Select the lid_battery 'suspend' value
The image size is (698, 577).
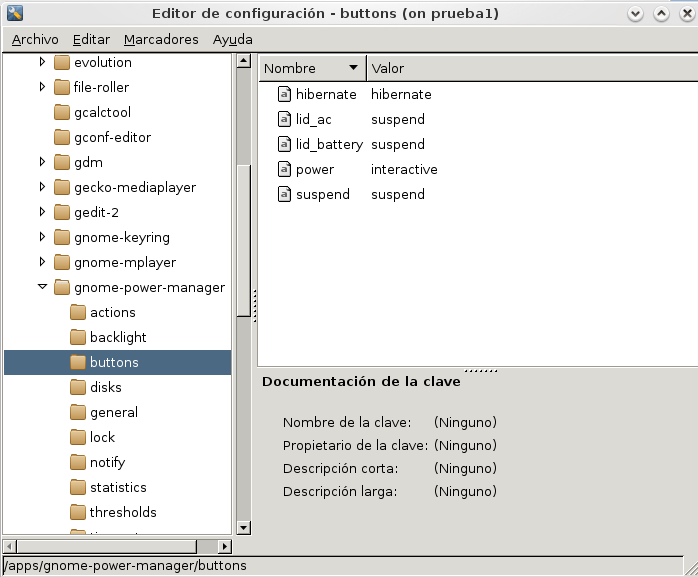(x=398, y=144)
